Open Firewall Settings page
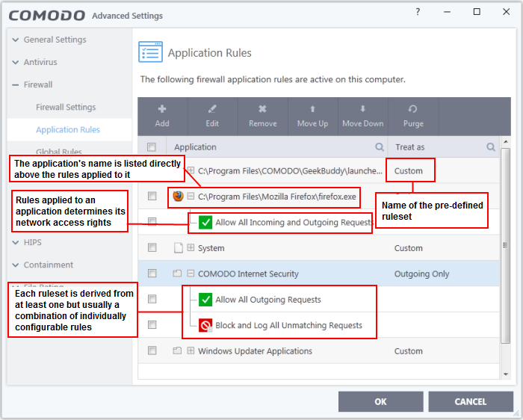The height and width of the screenshot is (420, 523). click(66, 107)
